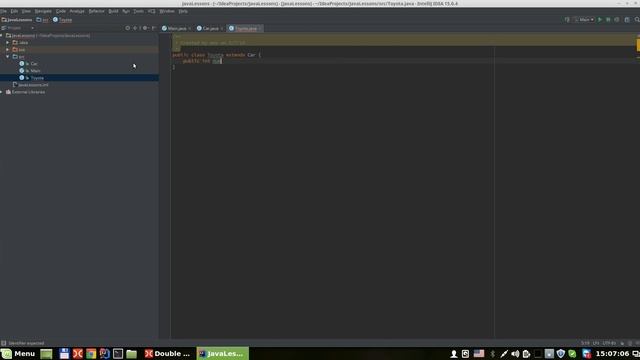Close the Toyota.java tab
The height and width of the screenshot is (360, 640).
point(260,29)
